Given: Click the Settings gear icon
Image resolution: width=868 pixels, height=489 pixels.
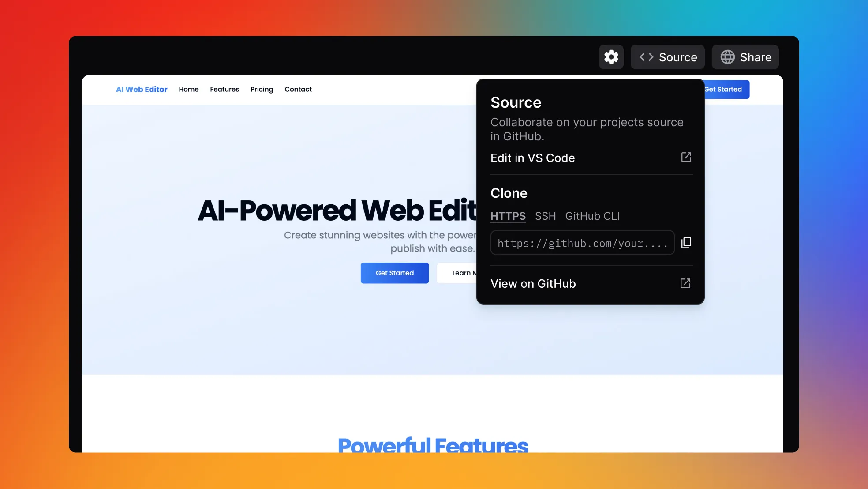Looking at the screenshot, I should tap(611, 56).
